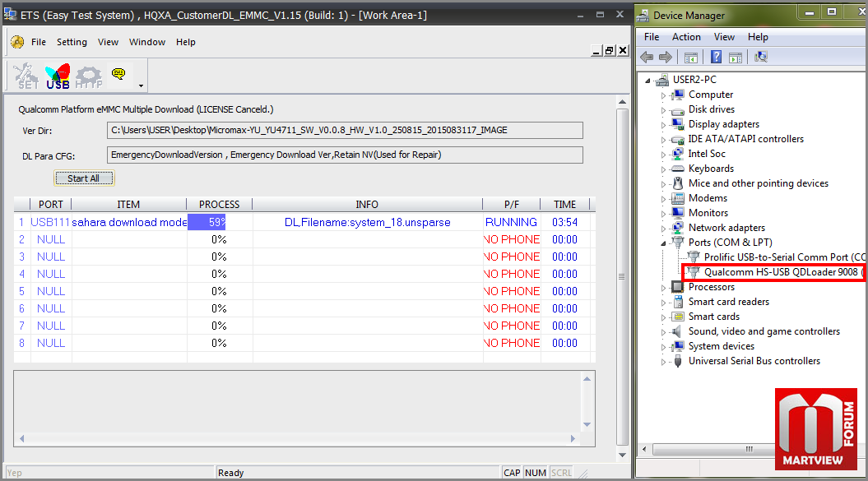Open the Help menu in ETS
This screenshot has width=868, height=481.
pyautogui.click(x=185, y=42)
